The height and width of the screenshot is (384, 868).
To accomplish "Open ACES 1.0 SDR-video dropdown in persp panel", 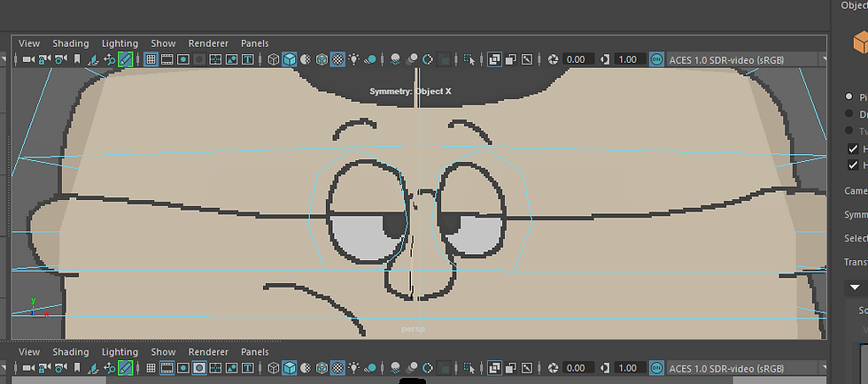I will (746, 59).
